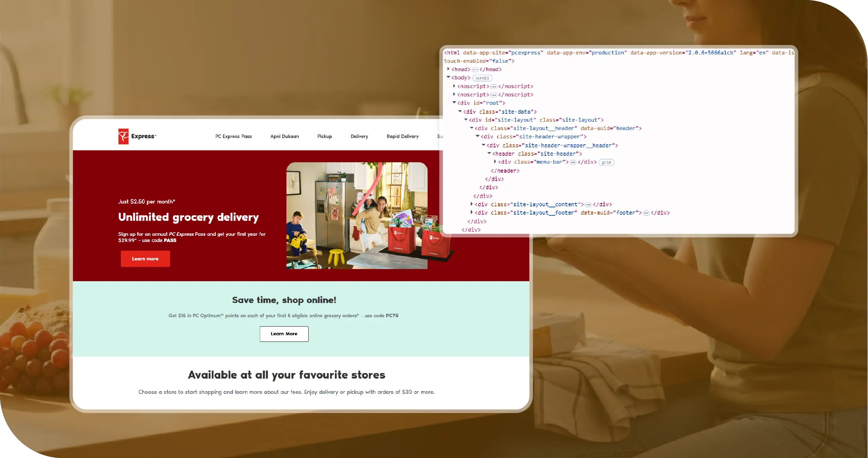The width and height of the screenshot is (868, 458).
Task: Click the ellipsis inside the menu-bar div
Action: (x=573, y=162)
